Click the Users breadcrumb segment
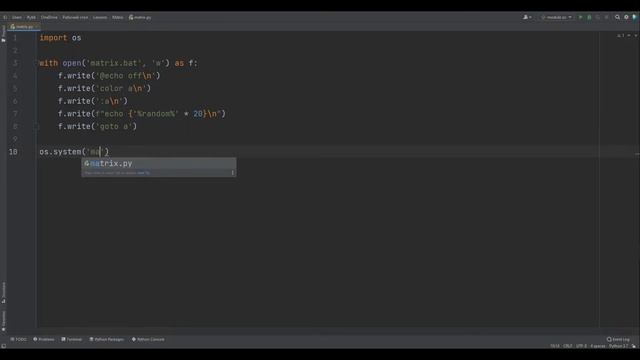This screenshot has height=360, width=640. point(17,17)
